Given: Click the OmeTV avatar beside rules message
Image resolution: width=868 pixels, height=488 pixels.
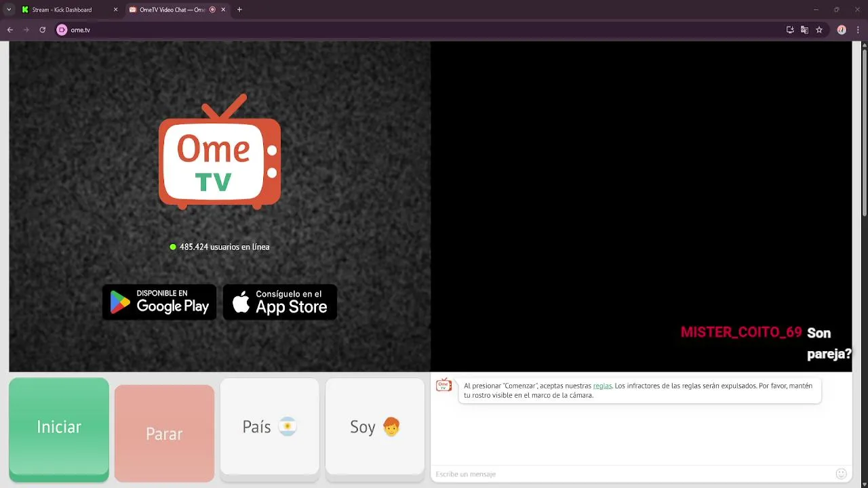Looking at the screenshot, I should point(443,385).
